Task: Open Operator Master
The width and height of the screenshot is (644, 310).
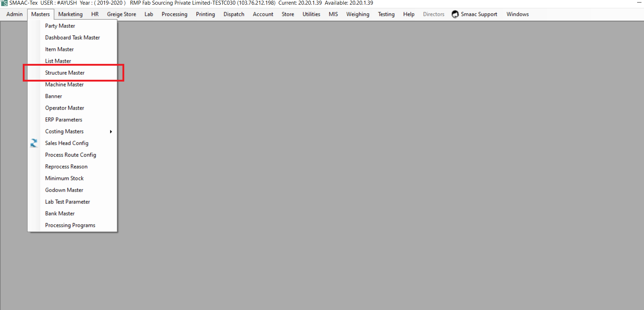Action: coord(72,108)
